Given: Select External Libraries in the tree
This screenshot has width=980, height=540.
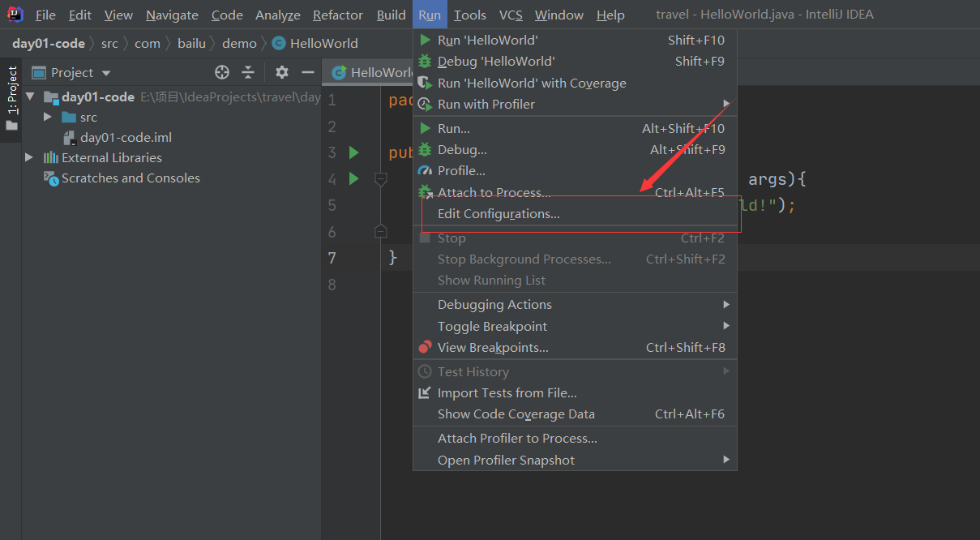Looking at the screenshot, I should pos(103,157).
